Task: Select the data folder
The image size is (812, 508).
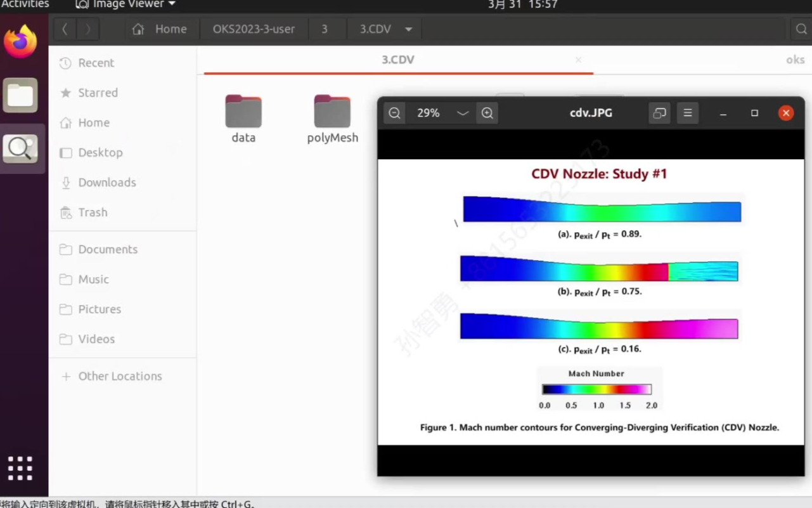Action: click(x=243, y=119)
